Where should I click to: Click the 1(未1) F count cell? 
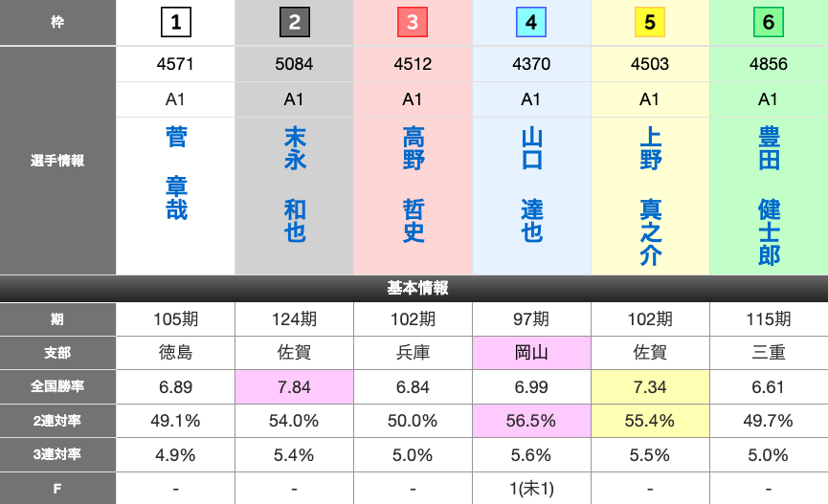pos(531,488)
